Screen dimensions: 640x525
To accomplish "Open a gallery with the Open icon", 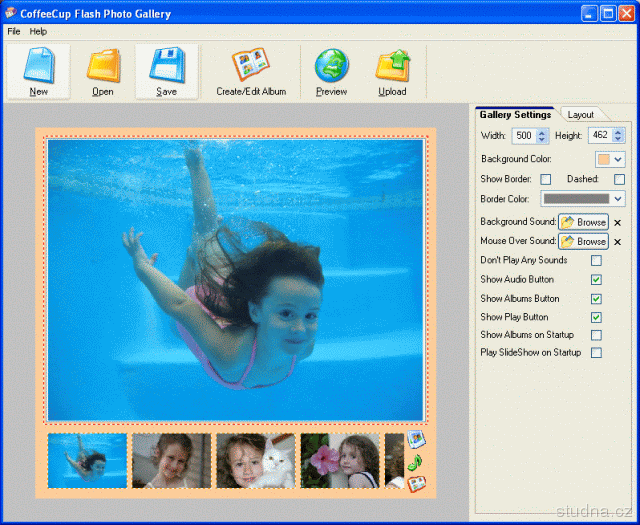I will coord(103,71).
